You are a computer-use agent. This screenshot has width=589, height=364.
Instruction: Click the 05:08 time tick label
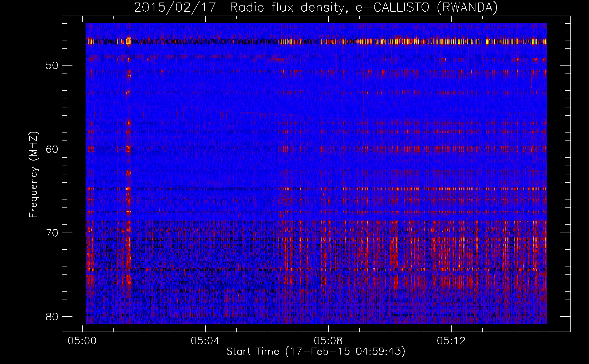328,341
